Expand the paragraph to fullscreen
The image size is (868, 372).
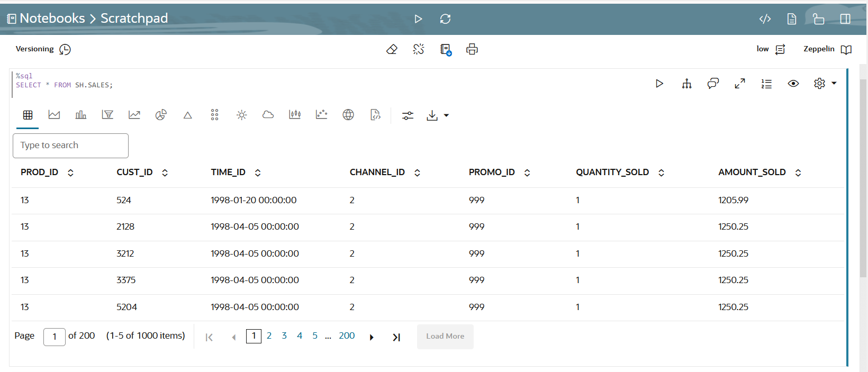tap(740, 84)
